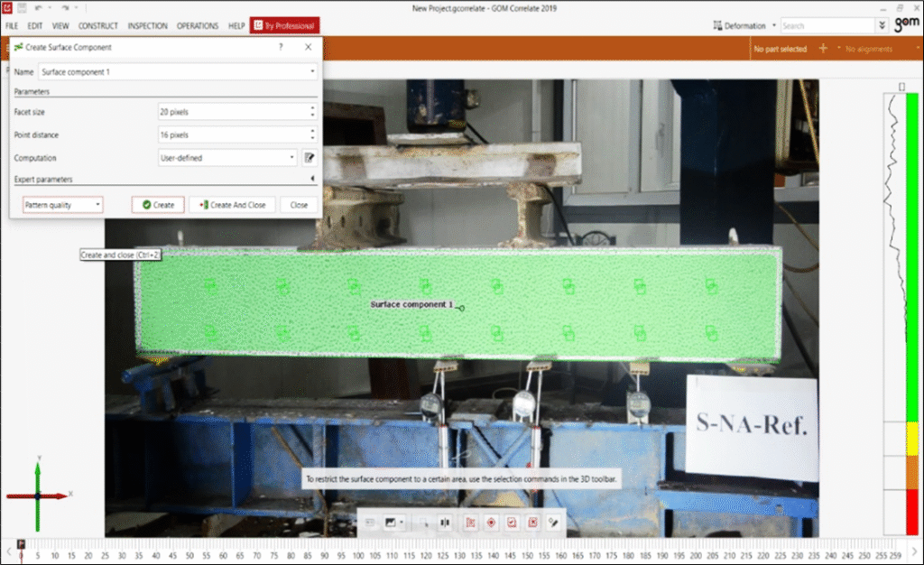Image resolution: width=924 pixels, height=565 pixels.
Task: Click the help question mark in the dialog
Action: [281, 47]
